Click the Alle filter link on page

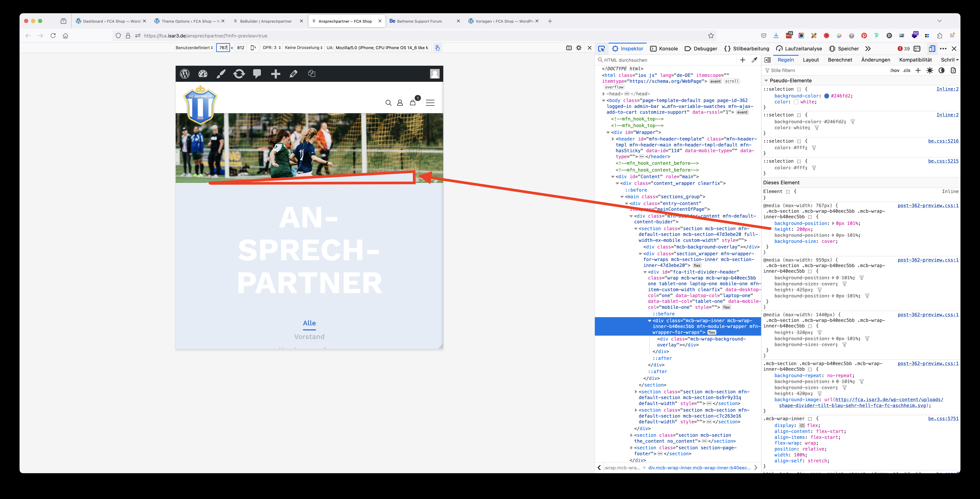click(x=309, y=323)
